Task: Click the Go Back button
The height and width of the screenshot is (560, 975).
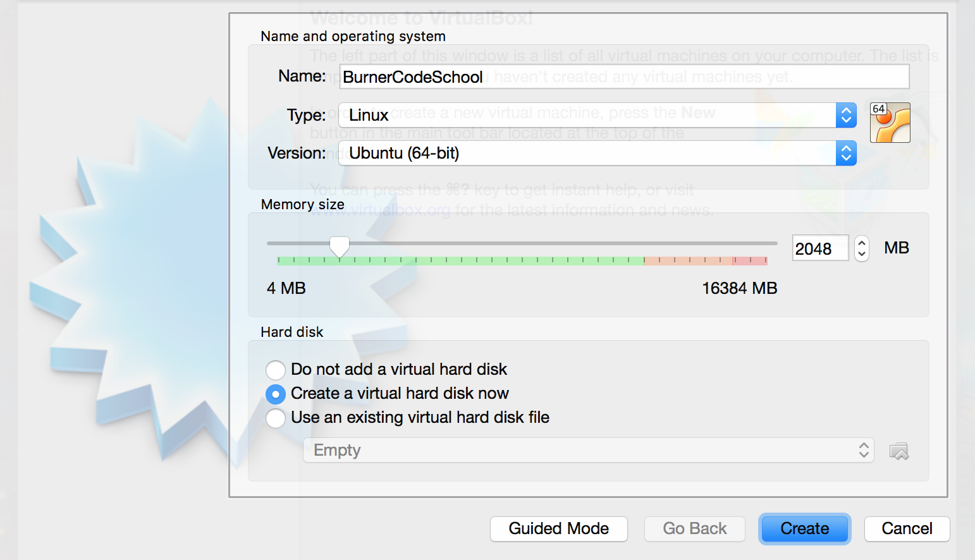Action: (695, 529)
